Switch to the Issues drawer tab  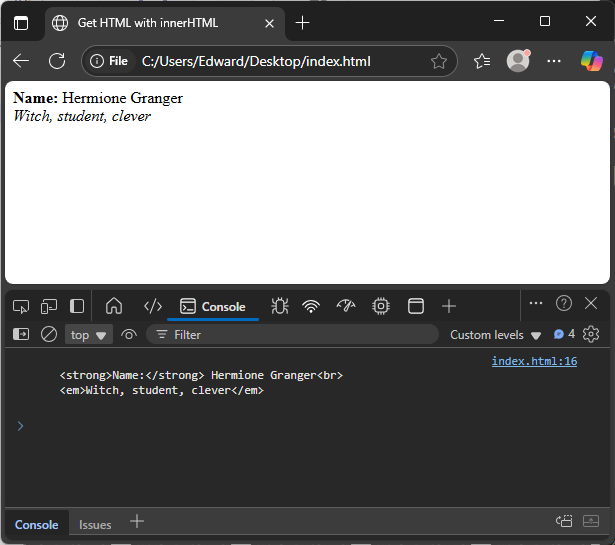95,525
